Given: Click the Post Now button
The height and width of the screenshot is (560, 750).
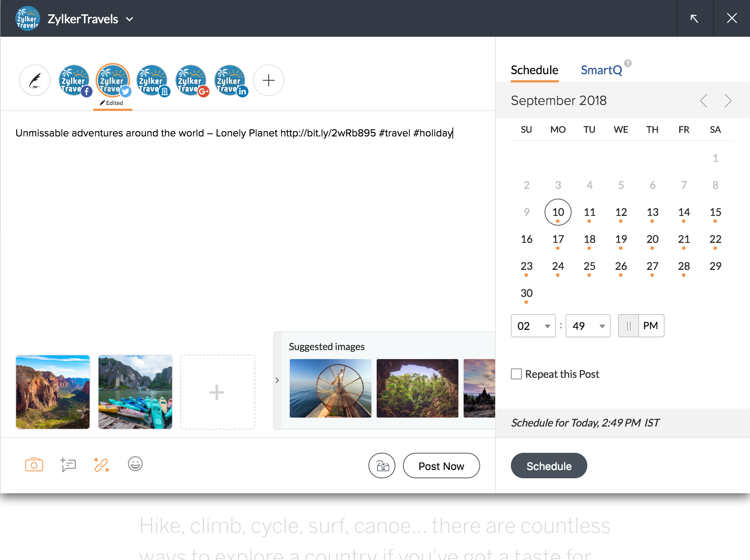Looking at the screenshot, I should tap(441, 466).
